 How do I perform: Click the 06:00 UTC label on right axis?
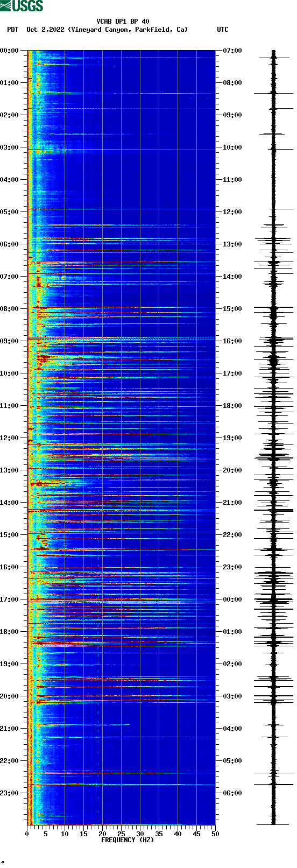point(232,793)
